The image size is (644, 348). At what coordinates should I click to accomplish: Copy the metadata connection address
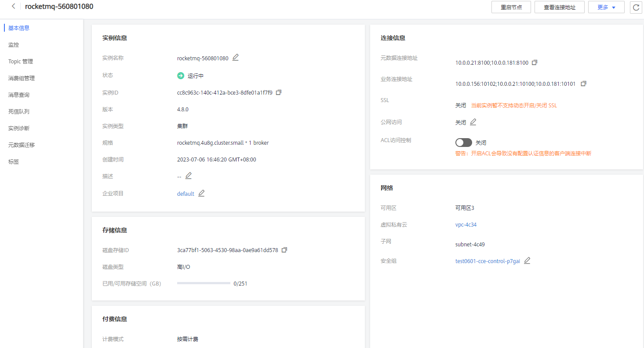tap(535, 62)
